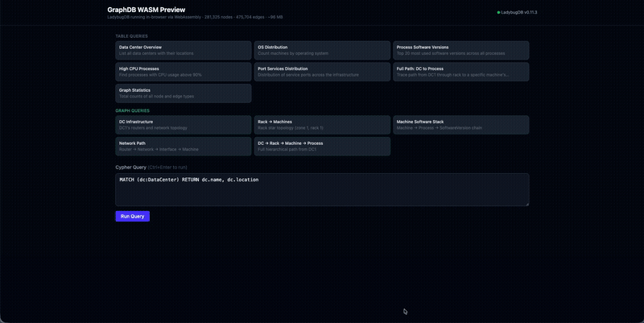Open the Process Software Versions query

point(460,50)
